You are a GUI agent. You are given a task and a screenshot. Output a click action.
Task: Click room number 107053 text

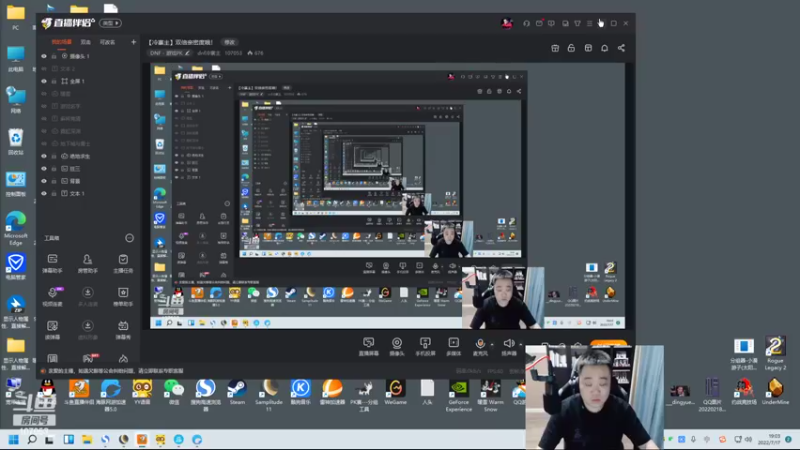tap(233, 53)
